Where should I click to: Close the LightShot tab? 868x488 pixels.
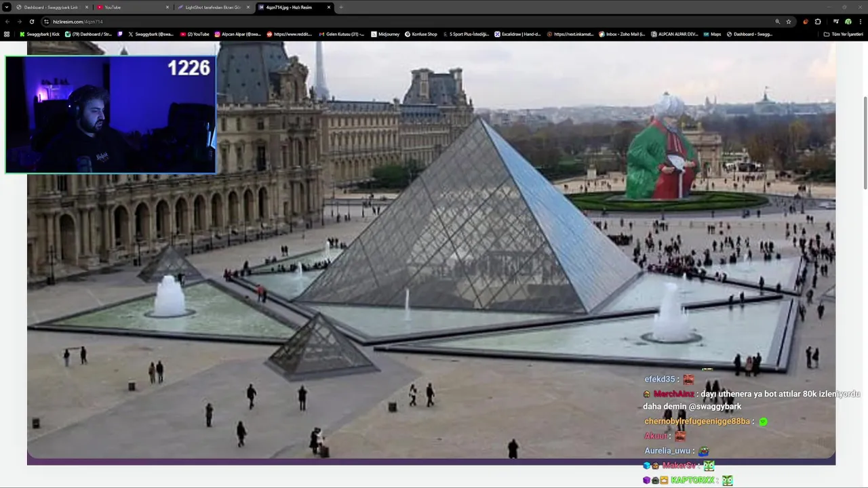pos(248,7)
